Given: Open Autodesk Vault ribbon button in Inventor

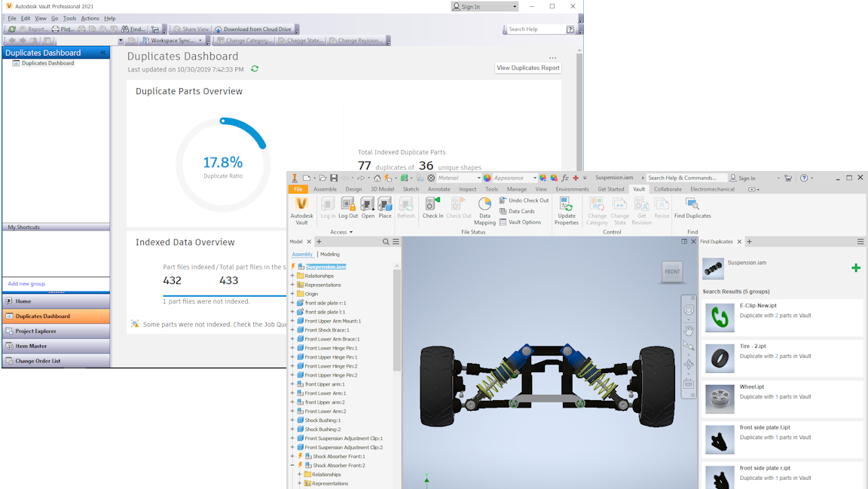Looking at the screenshot, I should point(301,210).
